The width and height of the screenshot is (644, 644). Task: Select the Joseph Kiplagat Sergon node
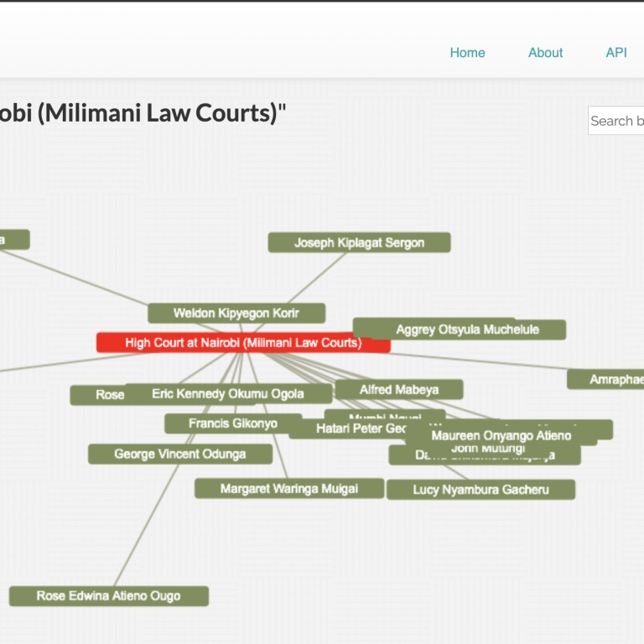pos(359,243)
